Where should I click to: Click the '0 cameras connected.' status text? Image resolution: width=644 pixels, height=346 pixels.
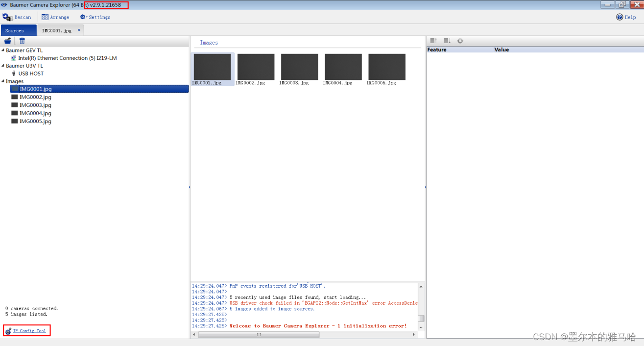coord(31,308)
